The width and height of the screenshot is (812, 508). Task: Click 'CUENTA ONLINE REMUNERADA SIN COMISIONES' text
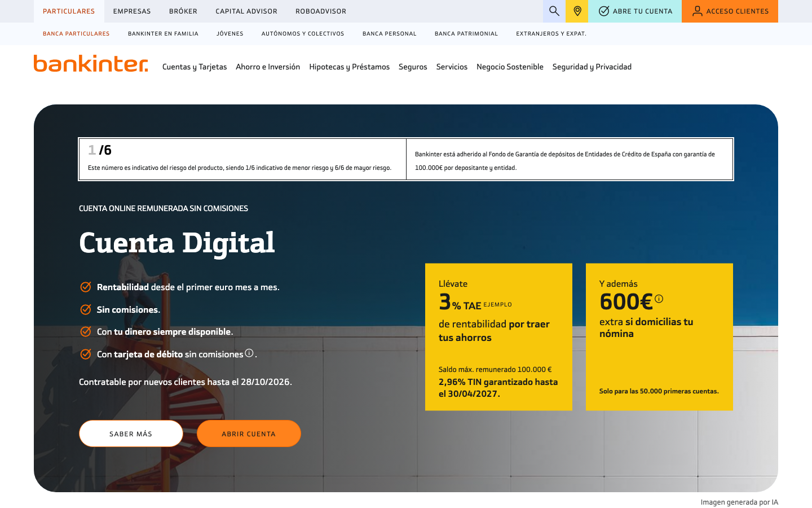click(164, 208)
